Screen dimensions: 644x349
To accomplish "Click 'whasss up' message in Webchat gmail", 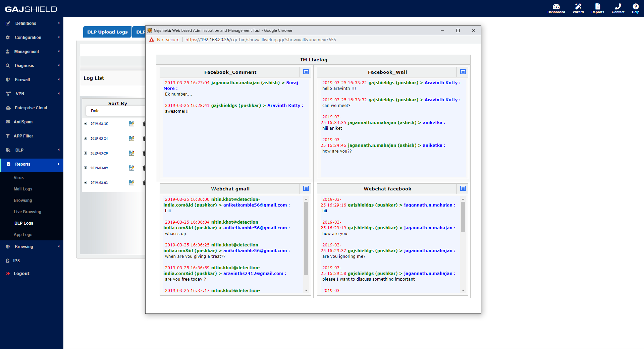I will tap(175, 234).
